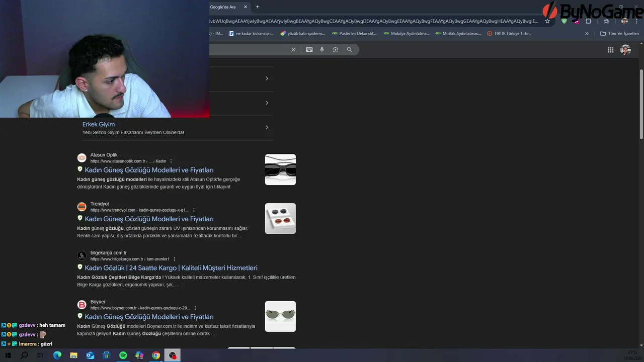
Task: Click the Trendyol site favicon
Action: tap(82, 207)
